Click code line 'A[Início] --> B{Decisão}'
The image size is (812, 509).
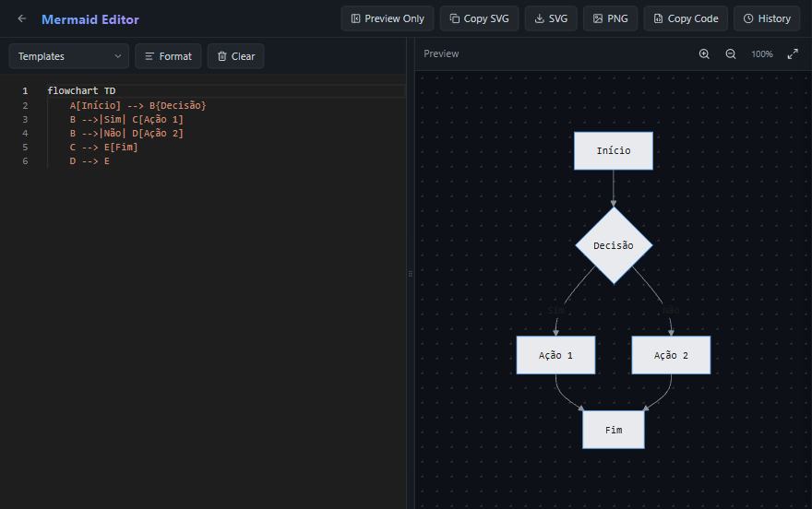point(137,105)
